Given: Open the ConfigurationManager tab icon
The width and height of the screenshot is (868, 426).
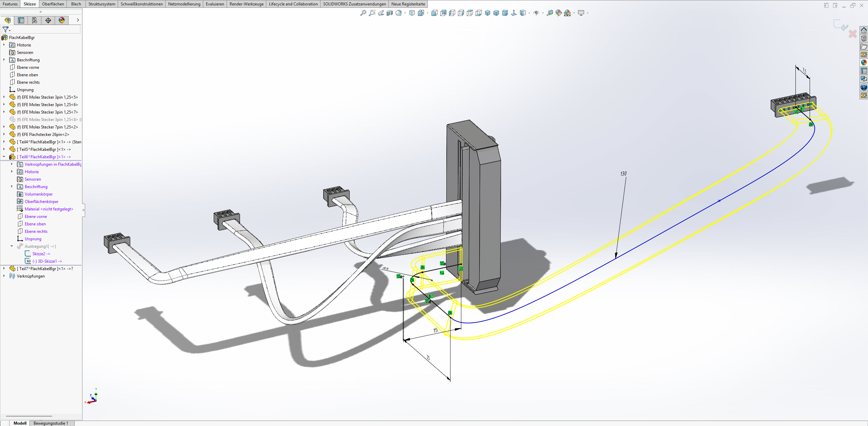Looking at the screenshot, I should (35, 20).
